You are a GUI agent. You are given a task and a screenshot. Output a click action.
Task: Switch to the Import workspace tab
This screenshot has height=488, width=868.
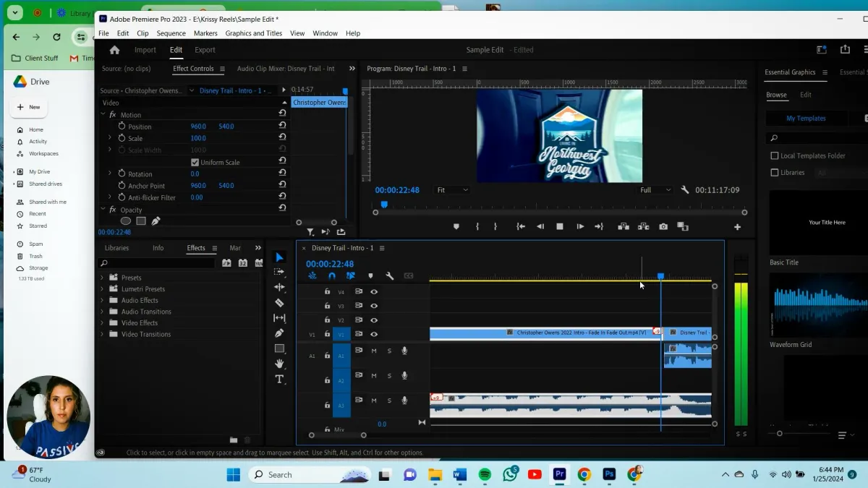click(x=145, y=50)
